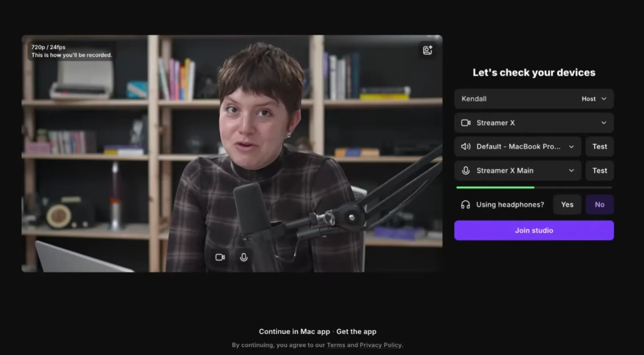This screenshot has height=355, width=644.
Task: Open the Terms link
Action: coord(336,345)
